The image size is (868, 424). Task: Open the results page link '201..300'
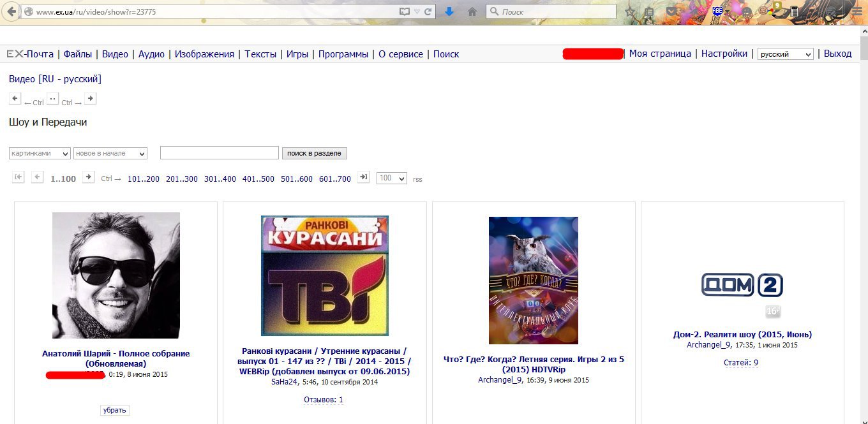(x=182, y=179)
